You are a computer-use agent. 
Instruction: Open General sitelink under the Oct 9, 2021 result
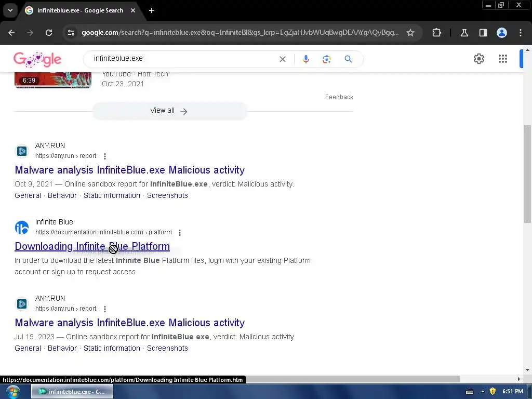click(28, 195)
